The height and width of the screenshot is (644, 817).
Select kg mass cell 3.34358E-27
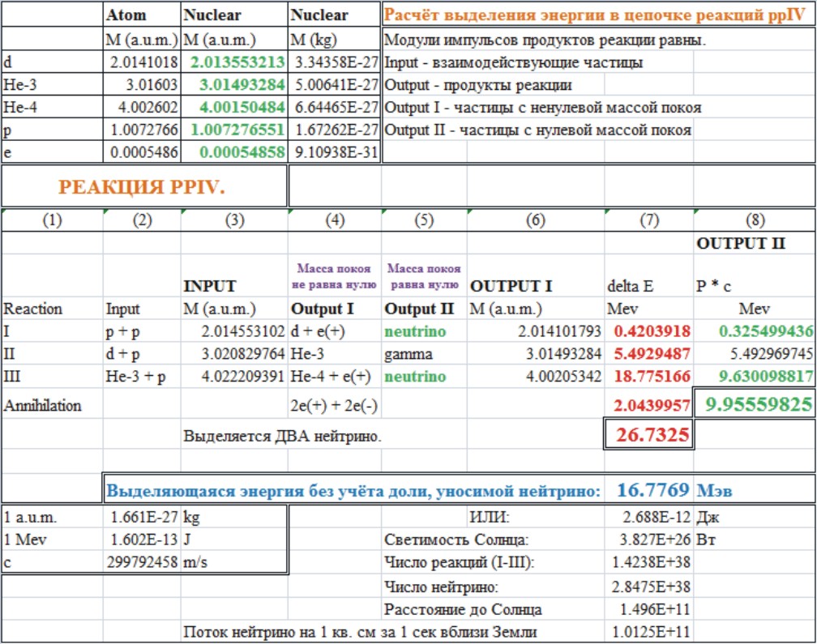click(x=335, y=62)
